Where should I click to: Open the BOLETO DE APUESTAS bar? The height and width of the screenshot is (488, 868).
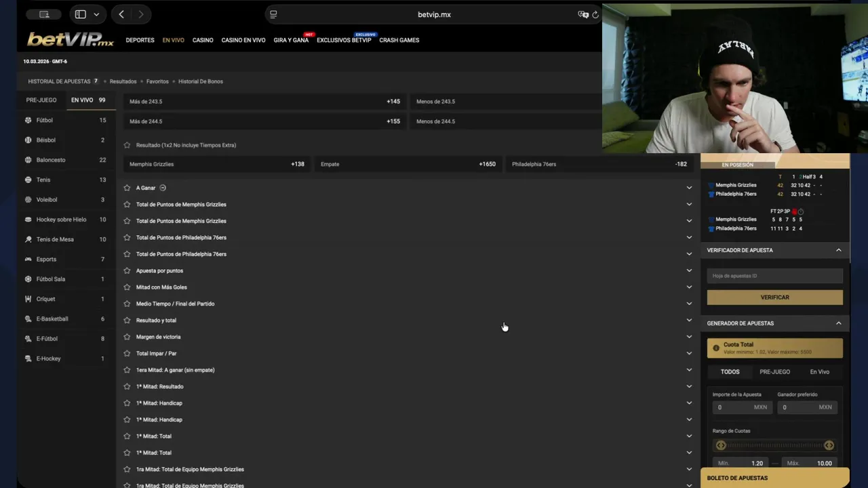(775, 478)
